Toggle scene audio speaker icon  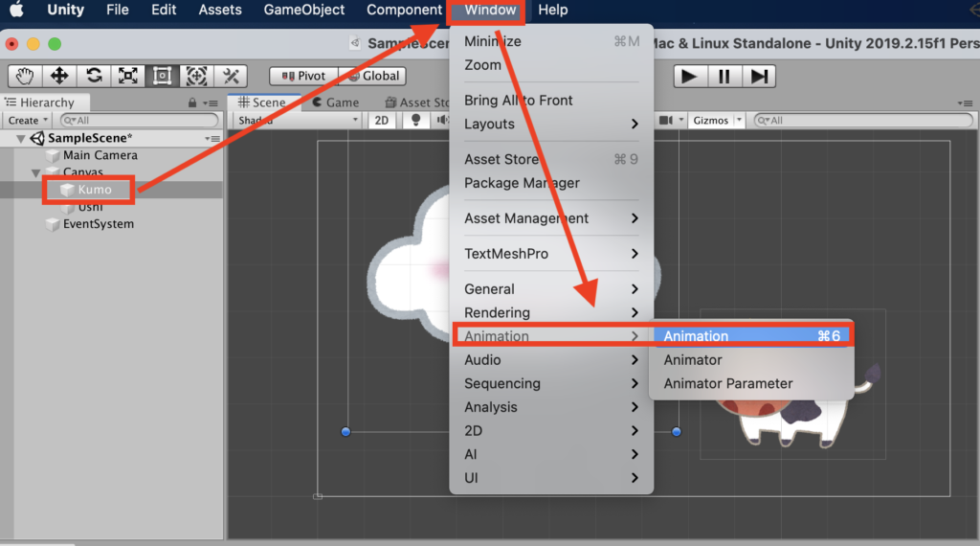441,120
